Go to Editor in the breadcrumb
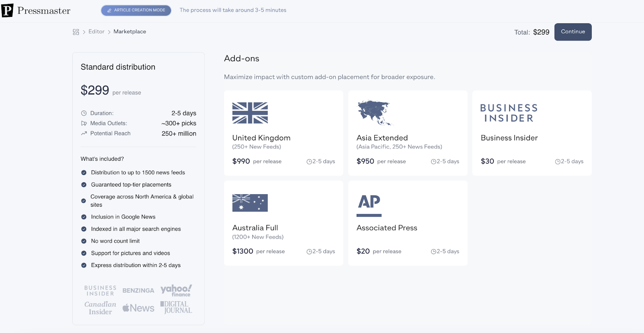This screenshot has height=333, width=644. 97,31
